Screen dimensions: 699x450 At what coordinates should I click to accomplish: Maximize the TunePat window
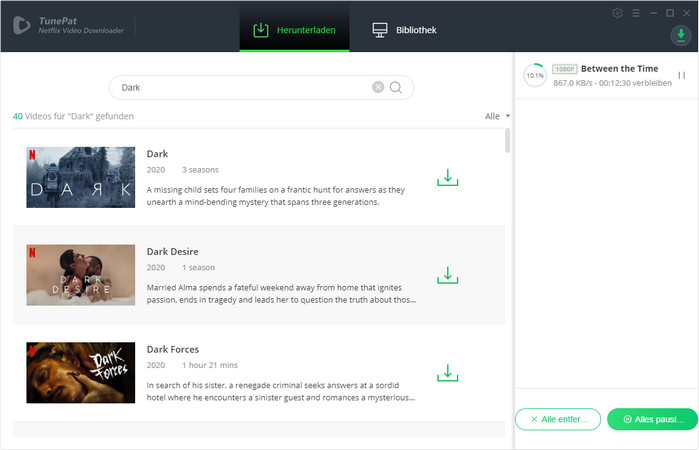point(670,13)
